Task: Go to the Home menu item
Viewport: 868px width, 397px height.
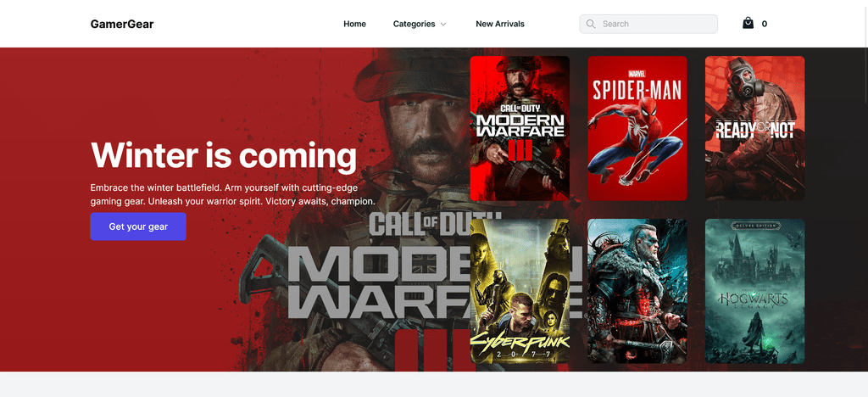Action: point(354,24)
